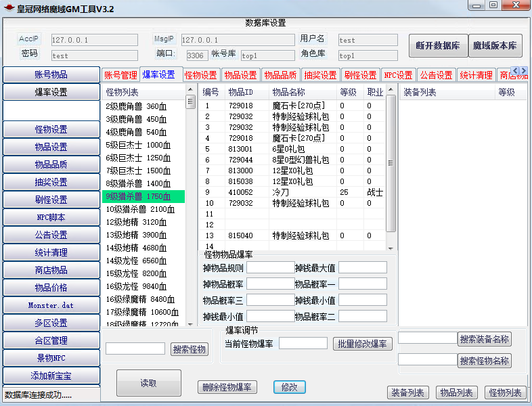Click the 读取 button

[x=148, y=383]
